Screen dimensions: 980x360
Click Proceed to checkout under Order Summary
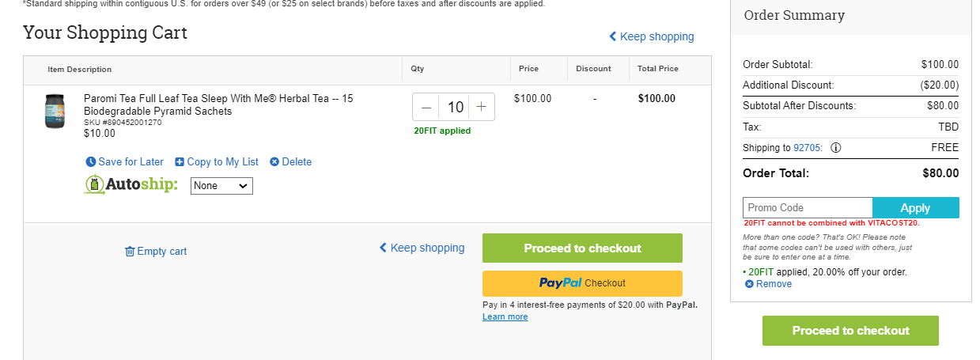(x=850, y=331)
